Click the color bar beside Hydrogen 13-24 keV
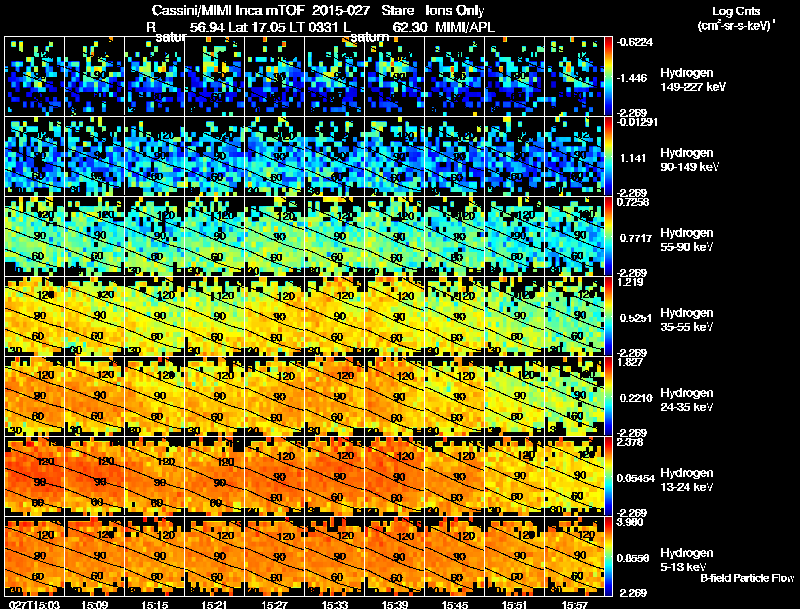This screenshot has height=609, width=800. point(608,476)
